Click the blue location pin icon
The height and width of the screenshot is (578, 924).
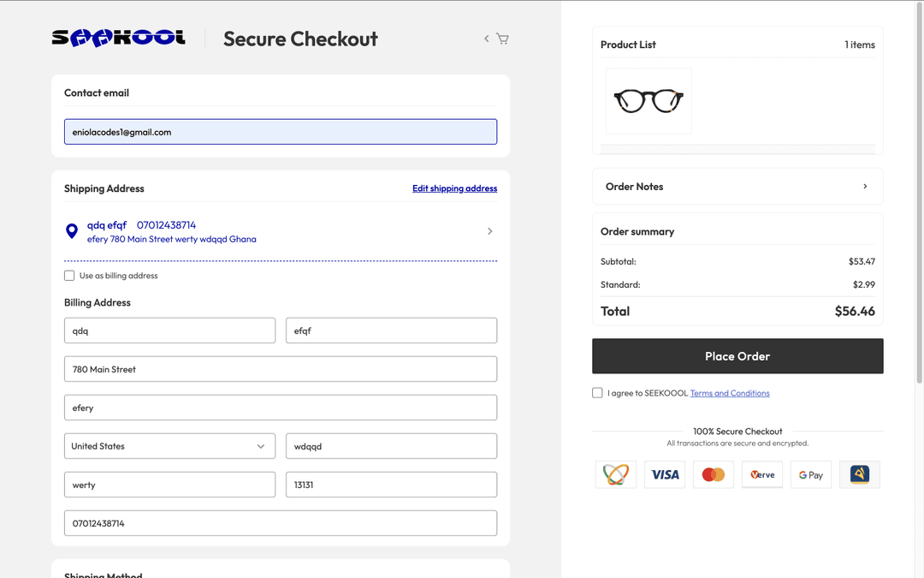click(72, 231)
